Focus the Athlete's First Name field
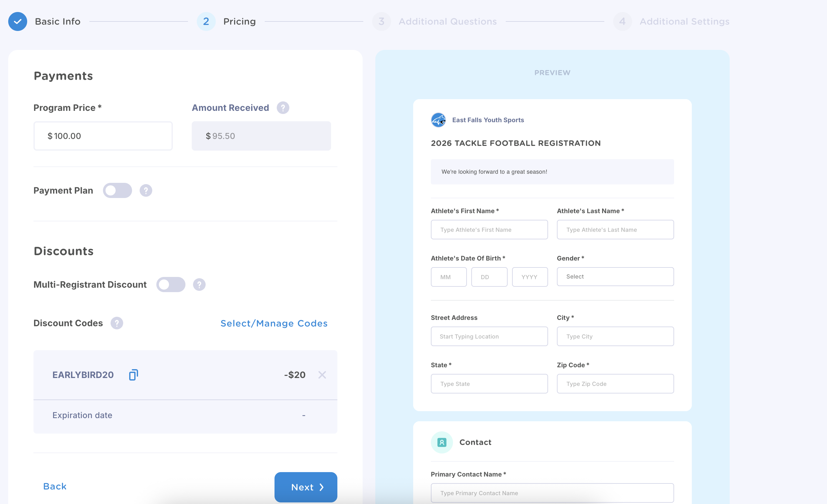This screenshot has width=827, height=504. pyautogui.click(x=489, y=230)
